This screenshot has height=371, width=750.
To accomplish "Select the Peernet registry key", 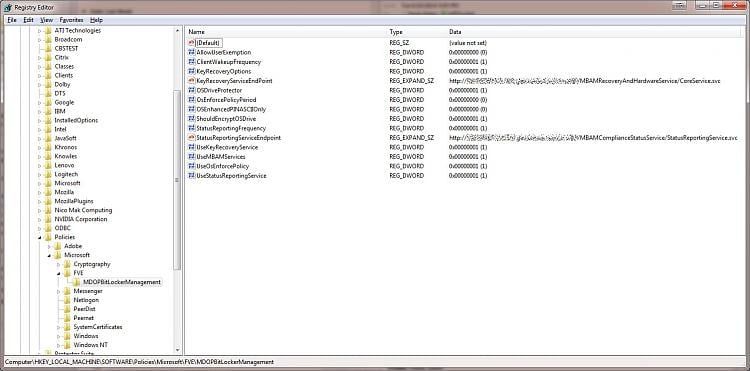I will click(x=84, y=318).
